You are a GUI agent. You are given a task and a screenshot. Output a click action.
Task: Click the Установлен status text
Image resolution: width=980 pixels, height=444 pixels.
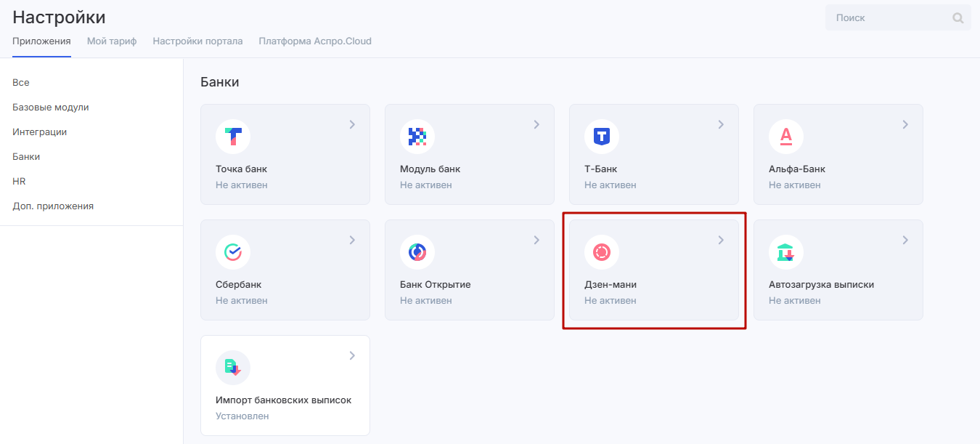tap(242, 416)
